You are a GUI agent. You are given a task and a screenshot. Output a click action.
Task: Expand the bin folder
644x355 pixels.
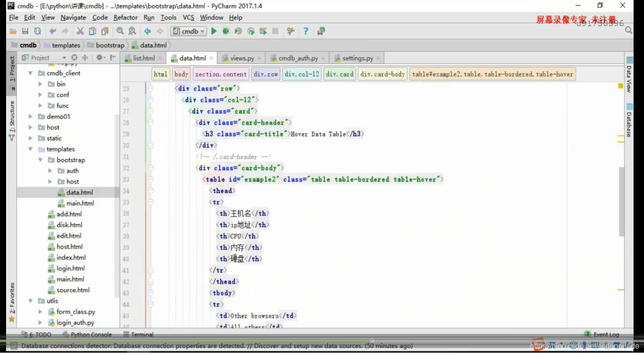tap(40, 84)
